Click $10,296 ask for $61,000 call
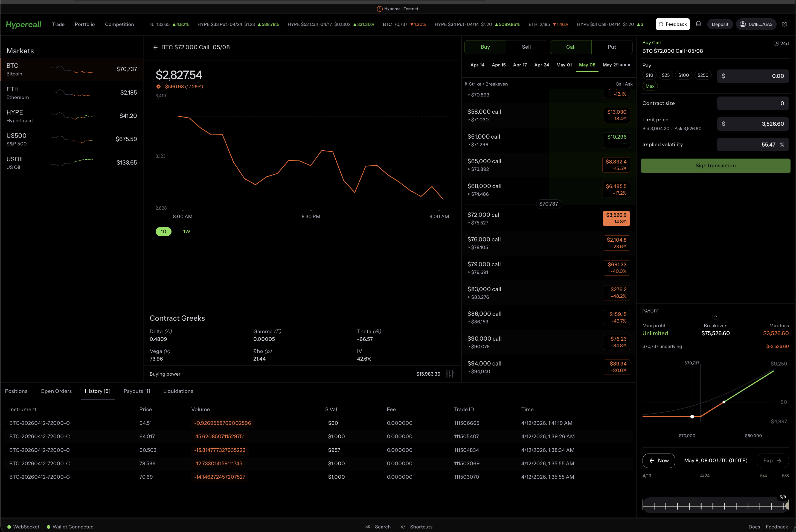Screen dimensions: 796x532 617,140
